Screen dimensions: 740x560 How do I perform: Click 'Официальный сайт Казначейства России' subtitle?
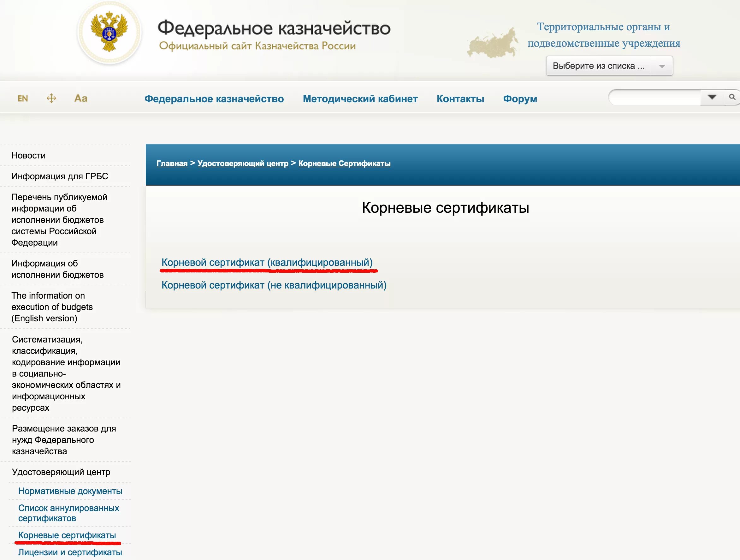point(257,46)
